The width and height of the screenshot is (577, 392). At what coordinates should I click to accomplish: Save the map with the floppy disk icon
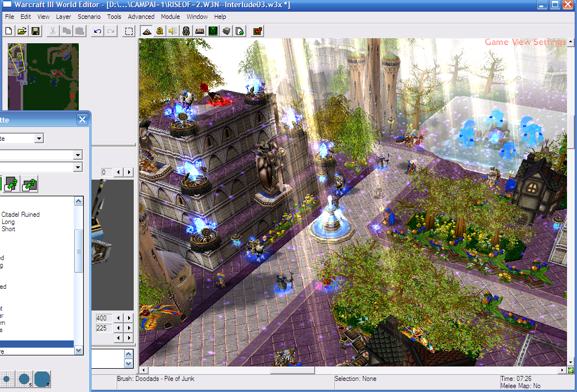point(36,31)
